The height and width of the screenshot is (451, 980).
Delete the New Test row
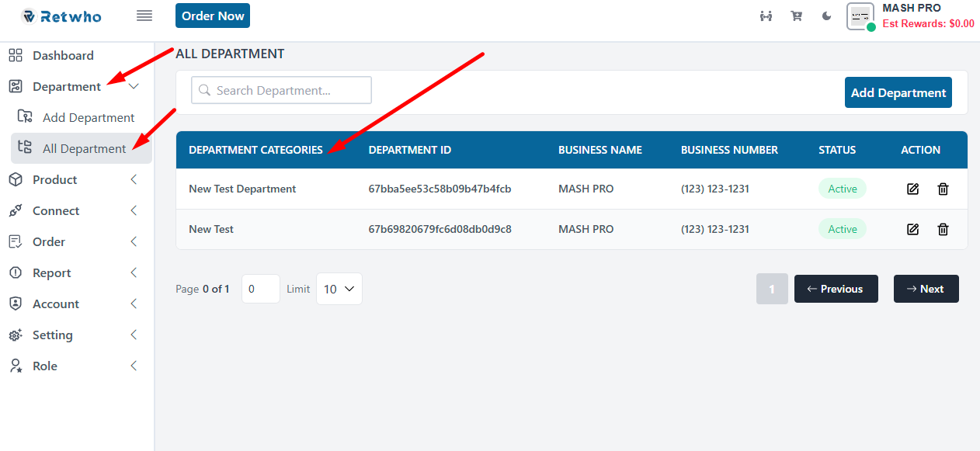[x=943, y=229]
